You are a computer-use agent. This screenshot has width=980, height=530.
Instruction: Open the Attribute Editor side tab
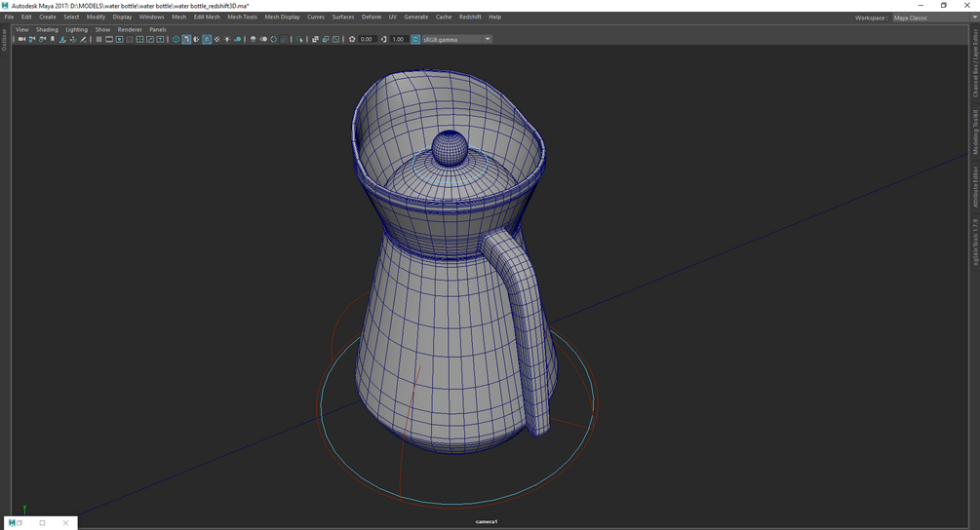pyautogui.click(x=975, y=186)
